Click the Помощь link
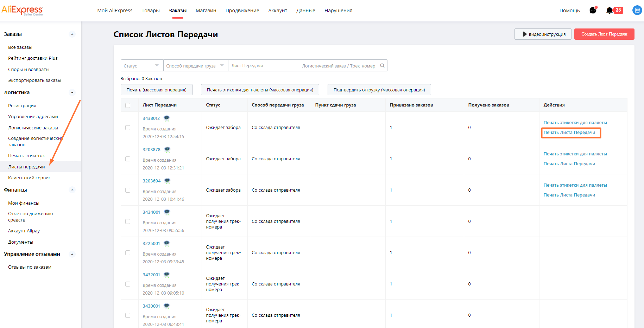This screenshot has width=644, height=328. [x=569, y=11]
